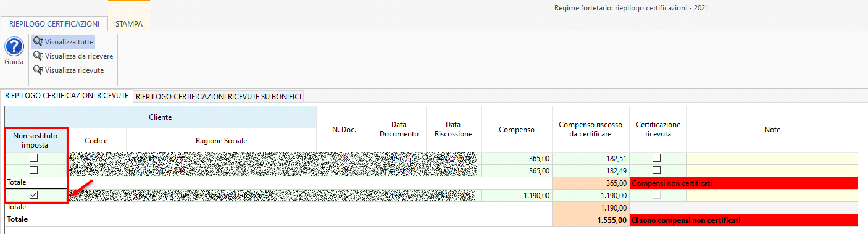Check Non sostituto imposta in the 182,49 row
Viewport: 868px width, 234px height.
(34, 170)
